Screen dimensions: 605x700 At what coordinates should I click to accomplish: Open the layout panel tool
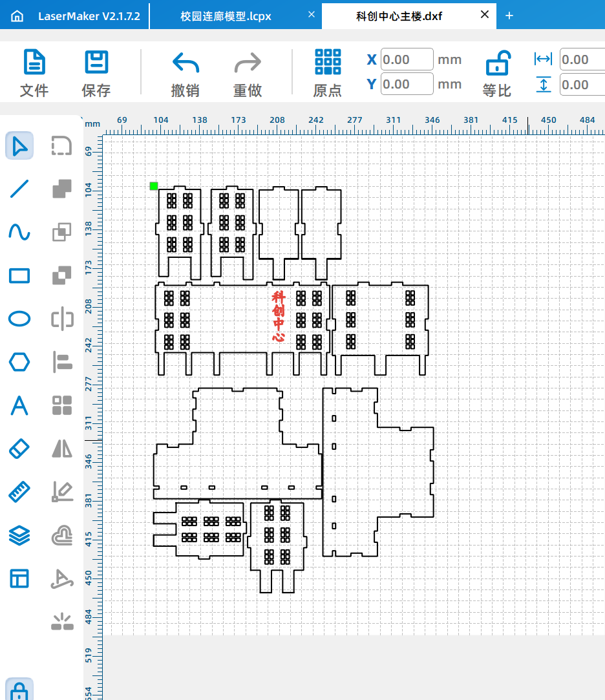tap(19, 578)
